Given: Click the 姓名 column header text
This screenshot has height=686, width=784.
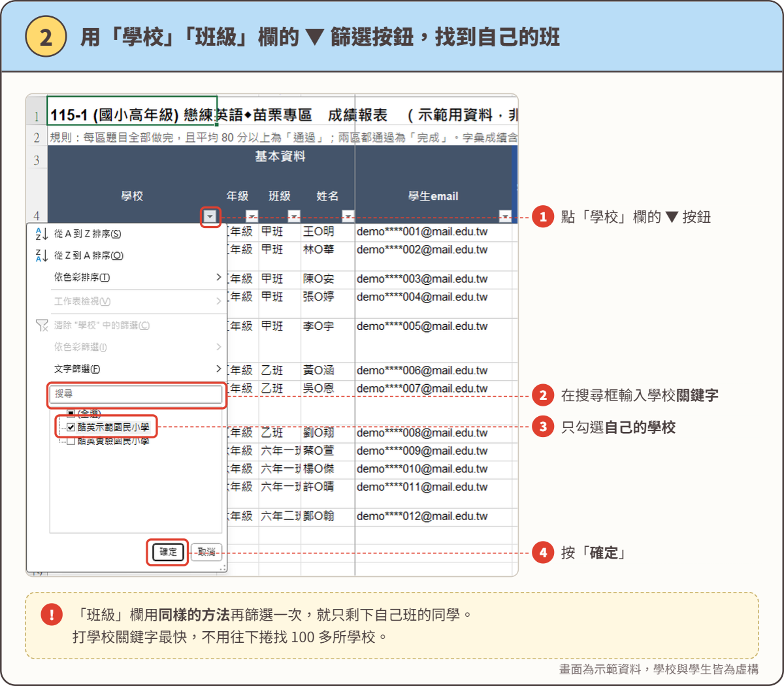Looking at the screenshot, I should (x=327, y=196).
